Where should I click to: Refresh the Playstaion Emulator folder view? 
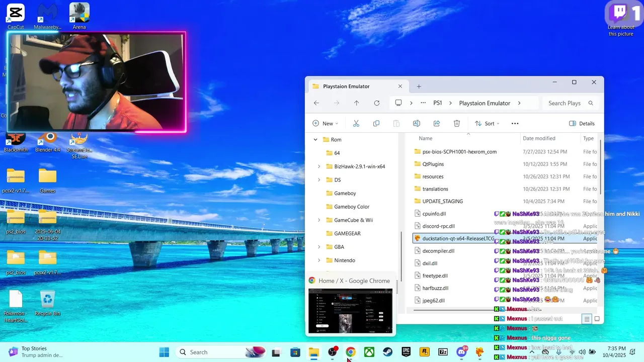(x=377, y=103)
